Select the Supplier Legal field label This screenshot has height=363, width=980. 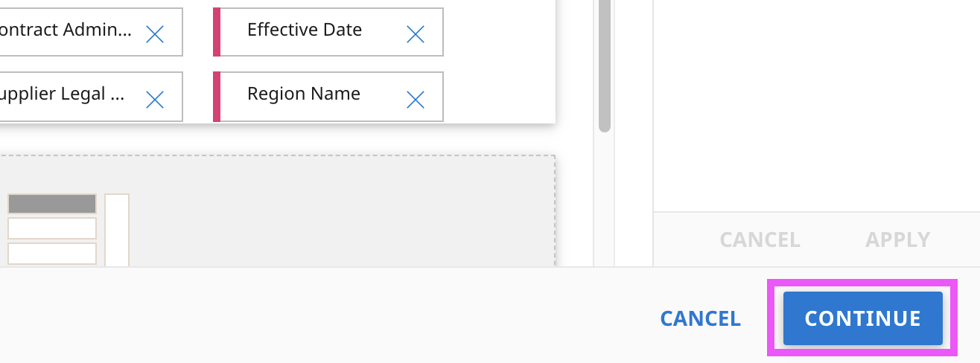coord(63,94)
